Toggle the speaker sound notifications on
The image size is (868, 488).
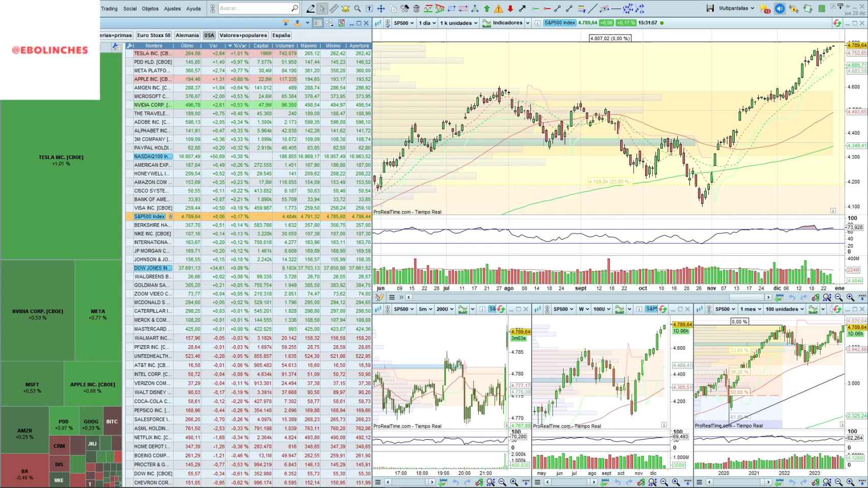(x=779, y=8)
